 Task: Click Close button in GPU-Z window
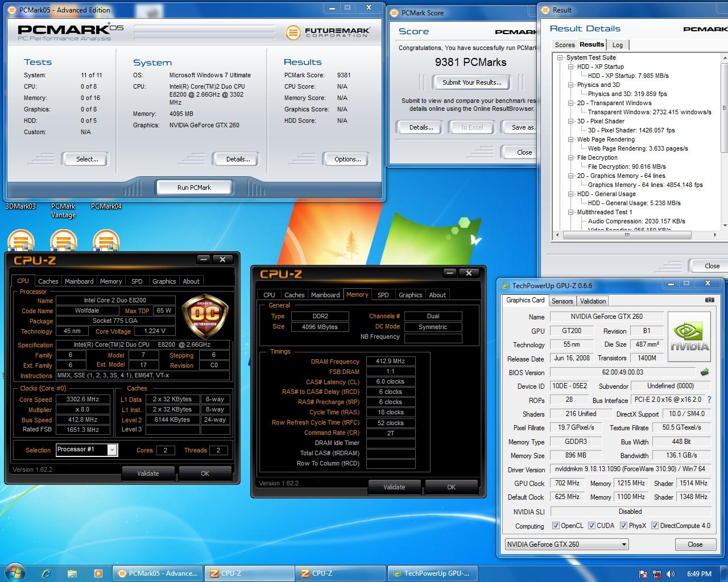(x=695, y=544)
